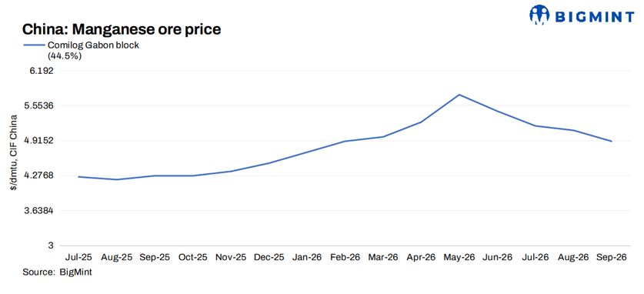Click the 5.5536 y-axis value
Viewport: 644px width, 294px height.
(x=39, y=105)
